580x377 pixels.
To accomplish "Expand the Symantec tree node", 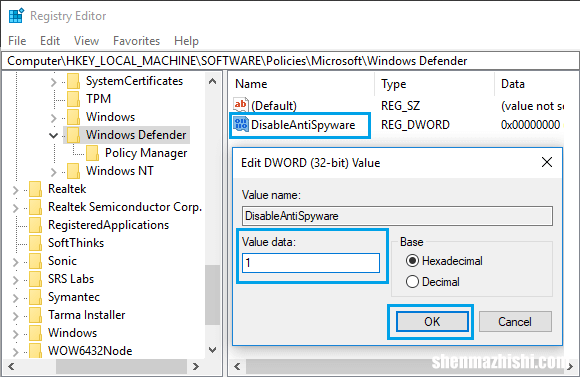I will point(16,297).
